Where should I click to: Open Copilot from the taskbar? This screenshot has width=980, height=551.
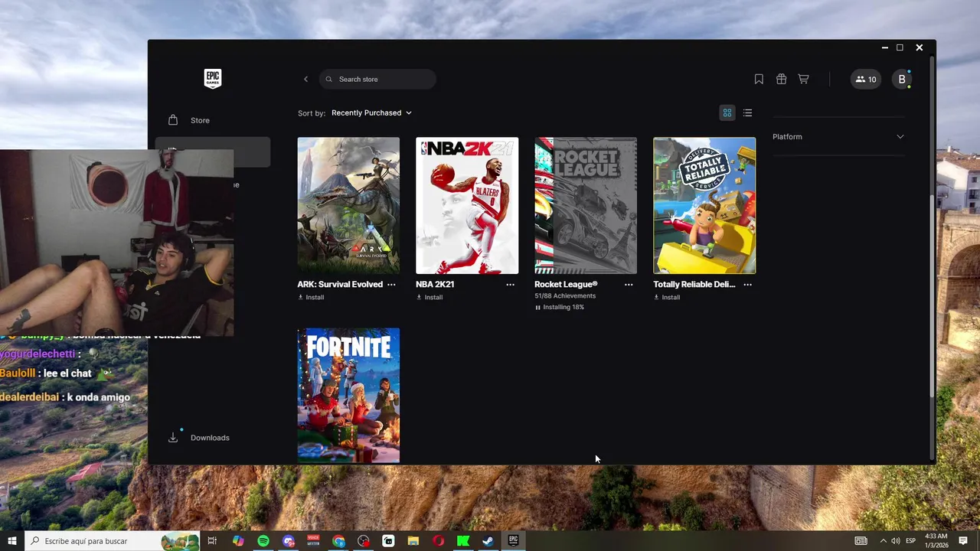238,541
